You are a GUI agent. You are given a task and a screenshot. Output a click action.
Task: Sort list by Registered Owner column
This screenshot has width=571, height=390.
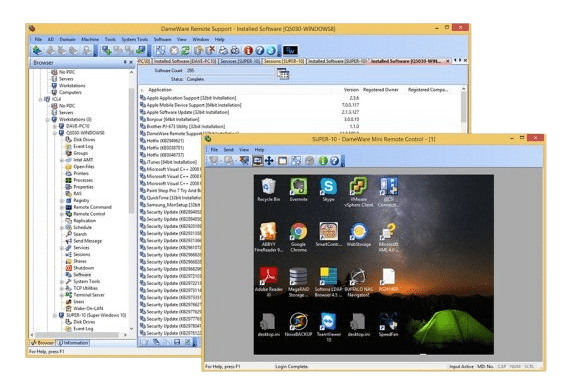[381, 90]
